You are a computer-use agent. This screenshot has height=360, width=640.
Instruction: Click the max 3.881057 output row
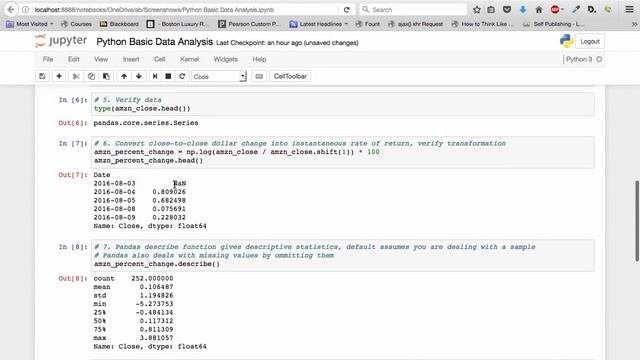[x=133, y=338]
